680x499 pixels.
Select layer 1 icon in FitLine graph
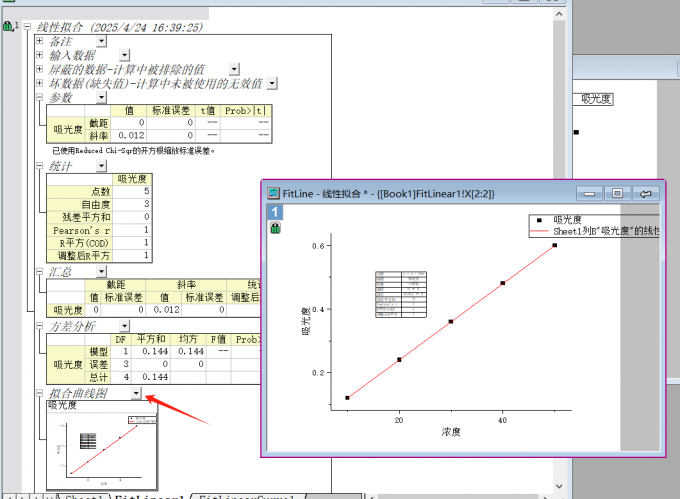[275, 212]
